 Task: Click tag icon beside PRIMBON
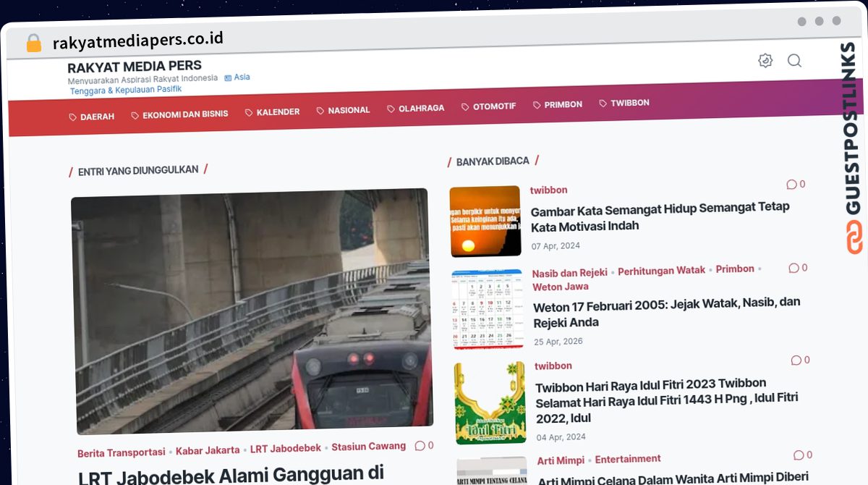click(x=537, y=105)
